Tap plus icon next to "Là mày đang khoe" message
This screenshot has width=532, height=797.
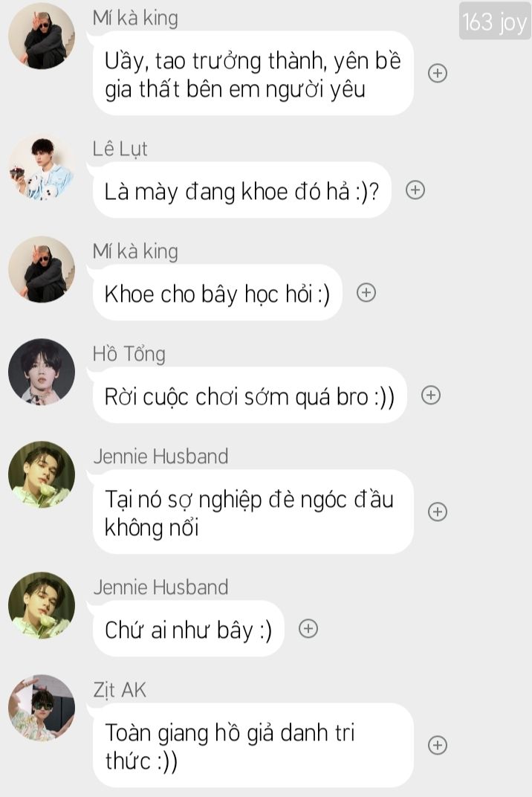[415, 190]
